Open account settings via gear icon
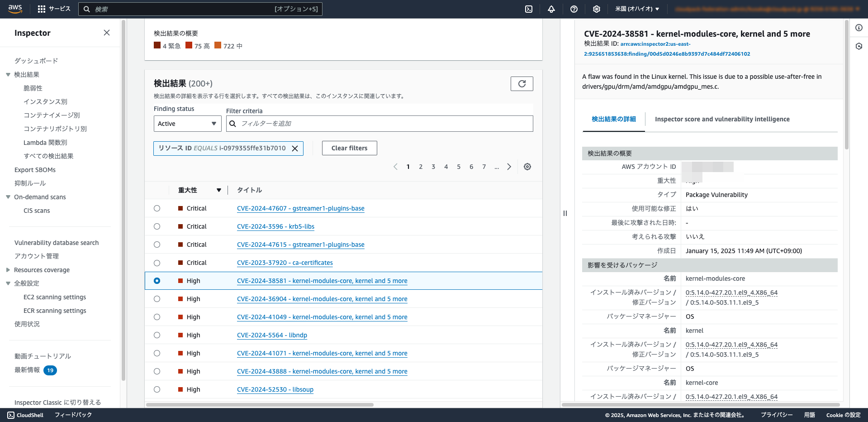 pos(597,9)
